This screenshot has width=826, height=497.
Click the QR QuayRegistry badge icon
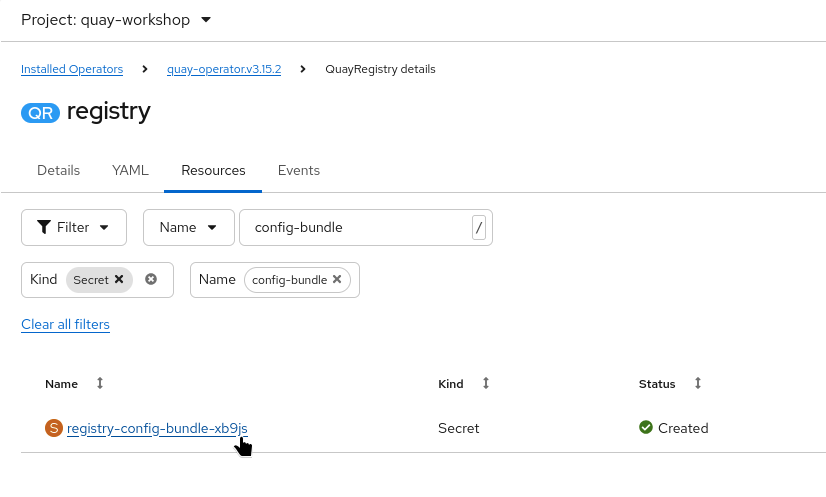41,112
